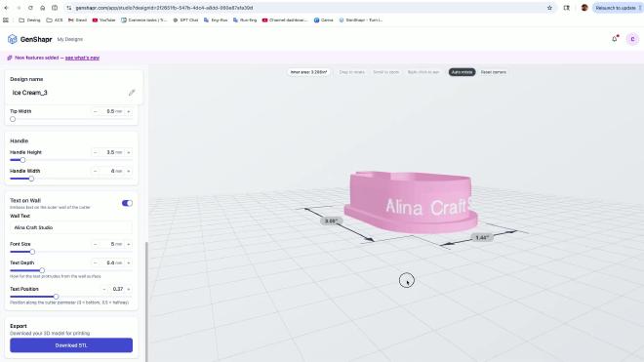Click the Text Position value 0.37
Screen dimensions: 644x362
(x=117, y=289)
